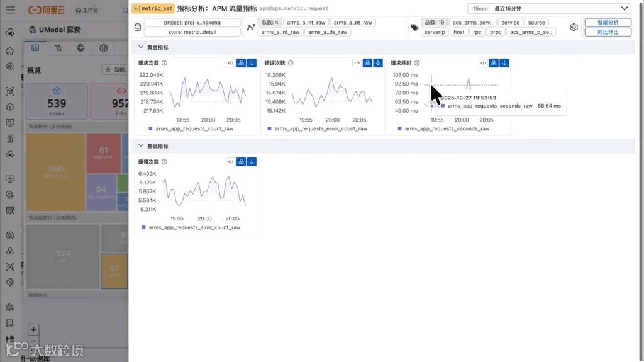
Task: Download the 请求耗时 chart data
Action: coord(504,63)
